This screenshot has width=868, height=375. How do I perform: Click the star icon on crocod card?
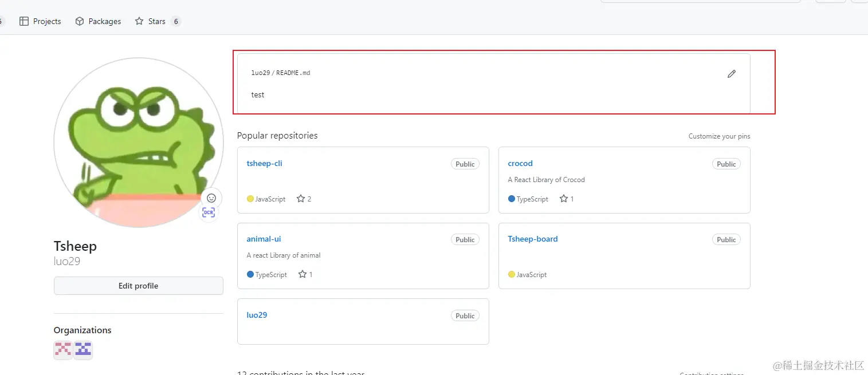[564, 199]
